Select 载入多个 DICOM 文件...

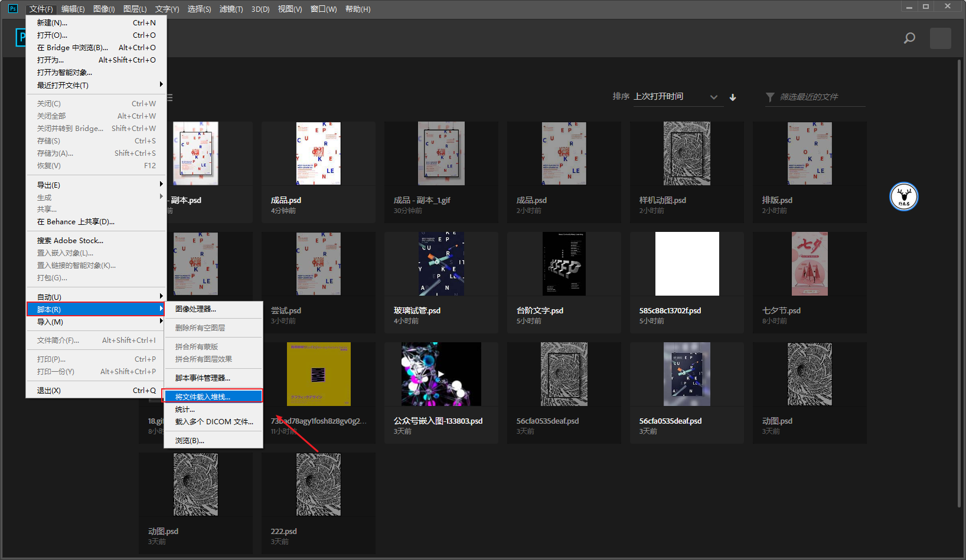pyautogui.click(x=213, y=421)
